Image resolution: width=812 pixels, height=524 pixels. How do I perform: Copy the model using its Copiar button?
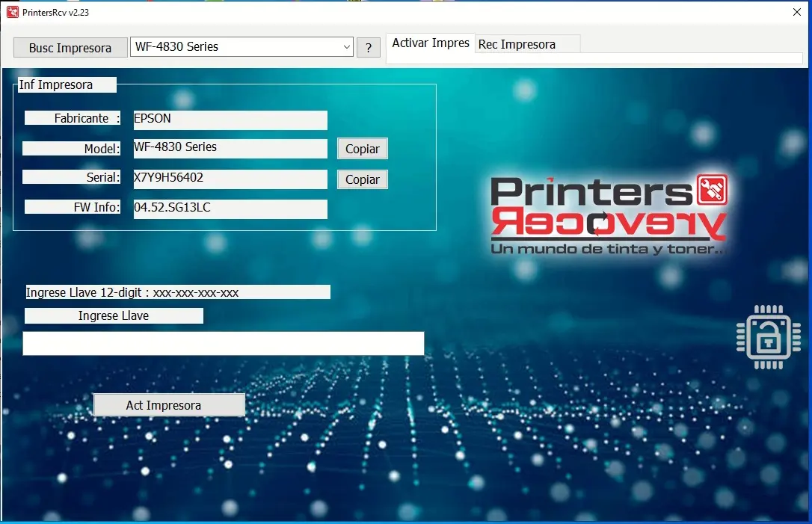click(363, 149)
